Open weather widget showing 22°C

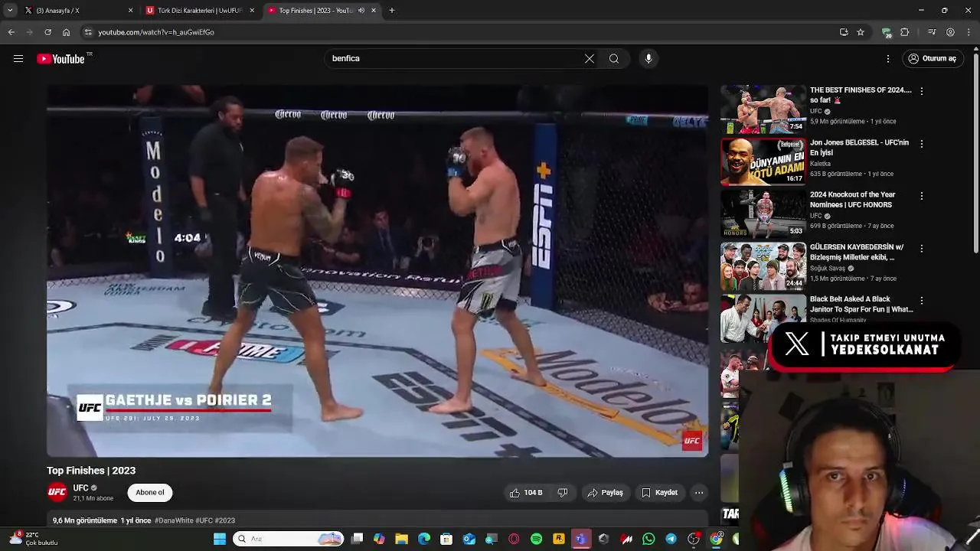(32, 539)
